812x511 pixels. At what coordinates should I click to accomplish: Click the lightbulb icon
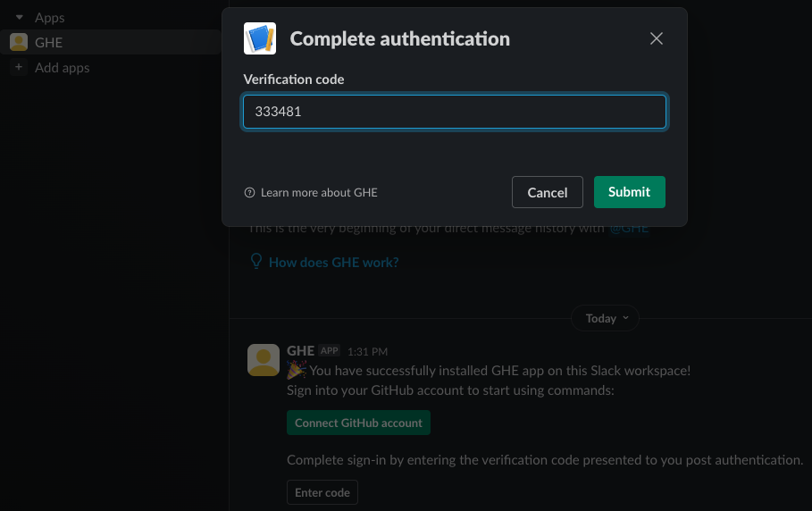click(x=256, y=262)
